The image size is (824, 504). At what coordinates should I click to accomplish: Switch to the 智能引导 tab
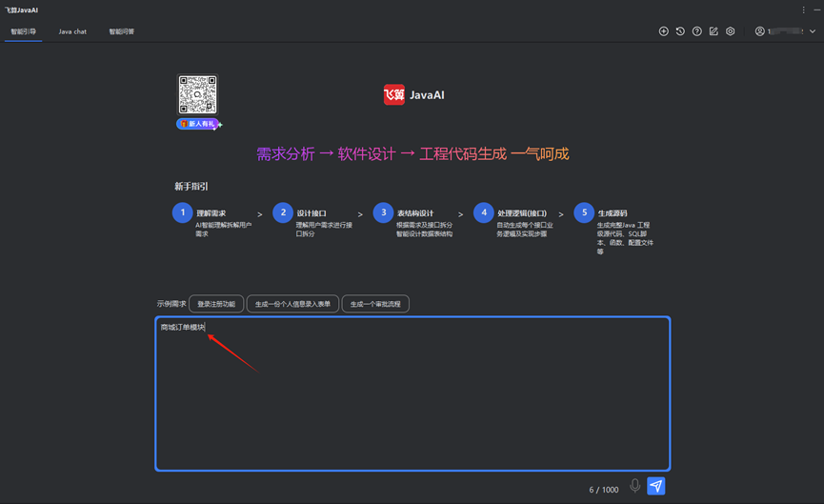click(23, 31)
